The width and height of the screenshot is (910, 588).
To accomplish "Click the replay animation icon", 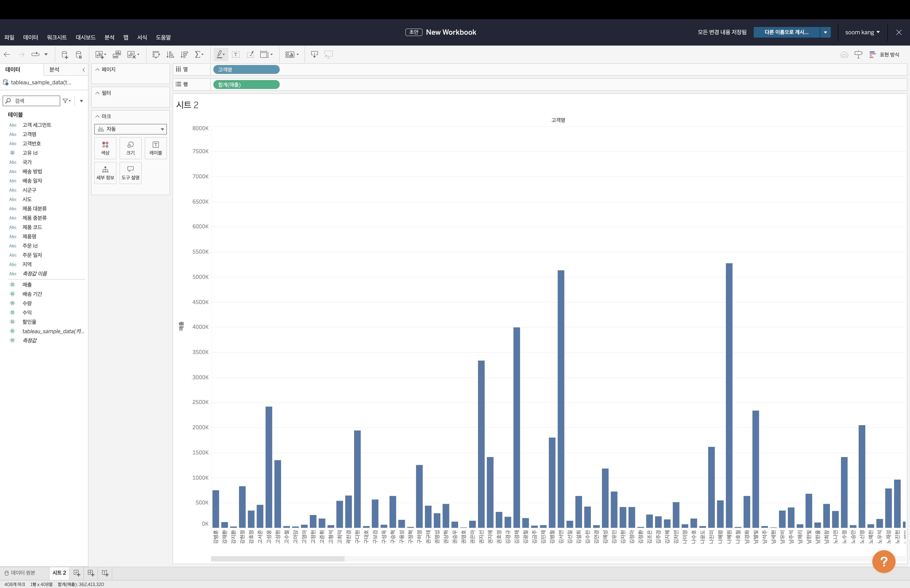I will (x=35, y=55).
